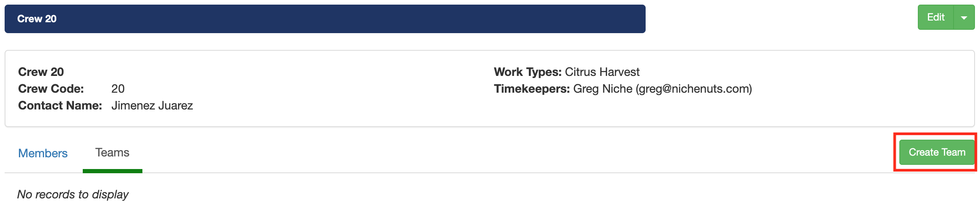
Task: Select the Citrus Harvest work type text
Action: coord(602,72)
